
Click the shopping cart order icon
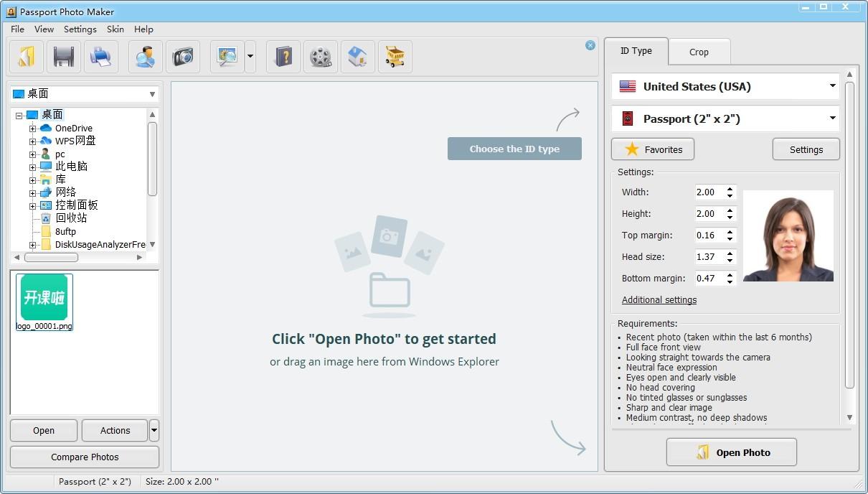(x=395, y=57)
